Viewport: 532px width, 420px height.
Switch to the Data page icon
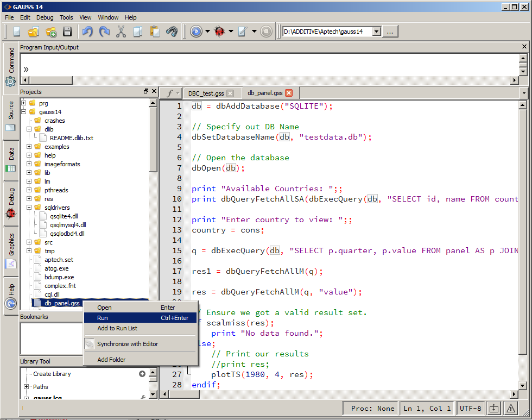coord(10,168)
